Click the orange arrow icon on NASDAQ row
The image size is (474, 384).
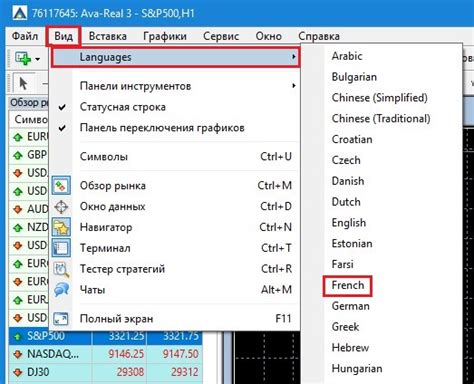[x=18, y=354]
